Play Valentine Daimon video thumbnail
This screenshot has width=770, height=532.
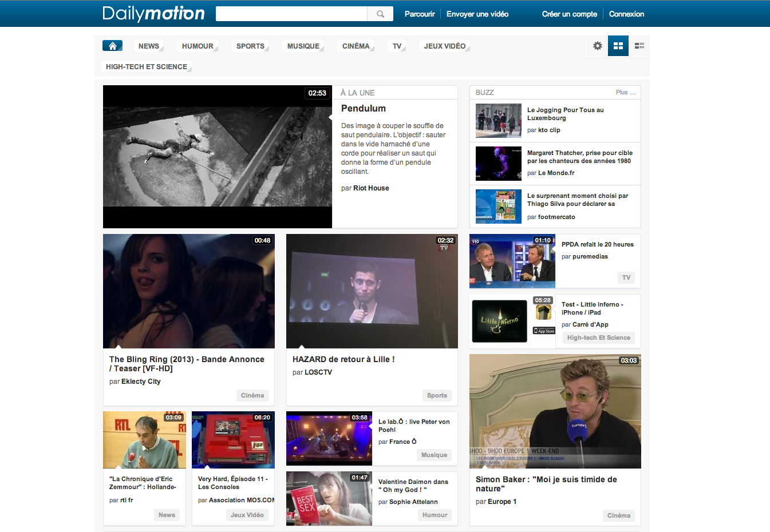[329, 498]
